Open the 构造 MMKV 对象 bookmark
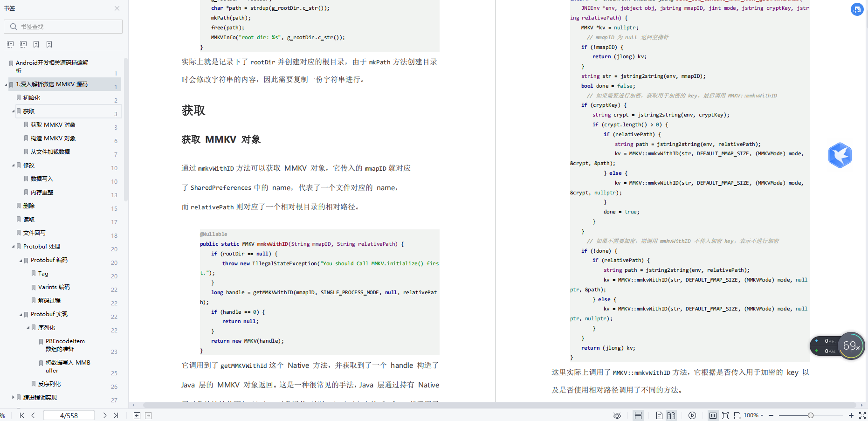 click(53, 138)
